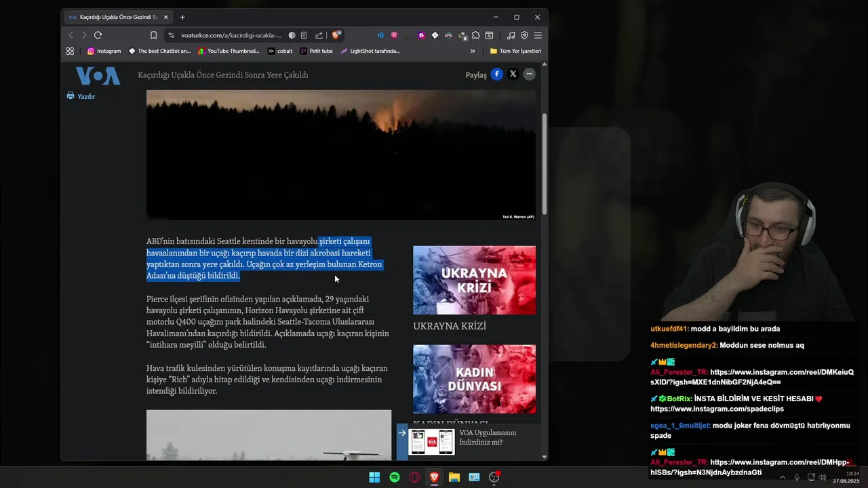Open the YouTube Thumbnail bookmark

click(x=229, y=51)
